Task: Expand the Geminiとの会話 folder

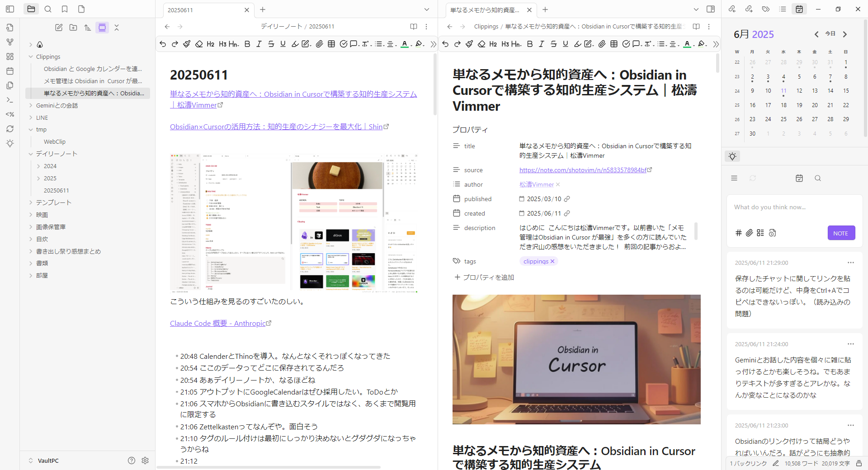Action: coord(31,105)
